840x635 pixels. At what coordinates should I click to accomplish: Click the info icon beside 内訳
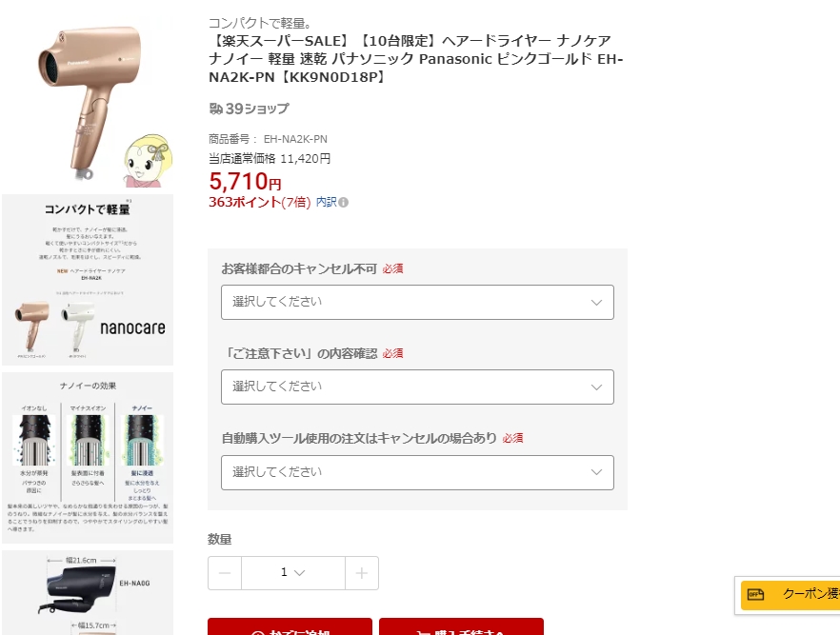(x=344, y=203)
